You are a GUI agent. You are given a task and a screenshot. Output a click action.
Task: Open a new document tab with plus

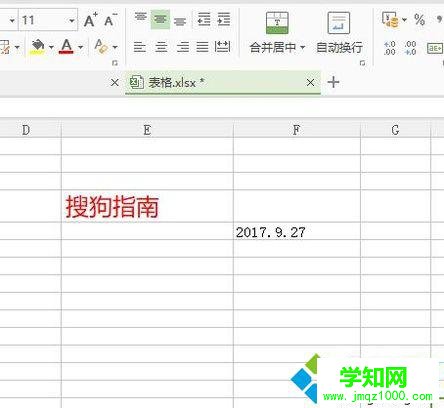point(333,82)
